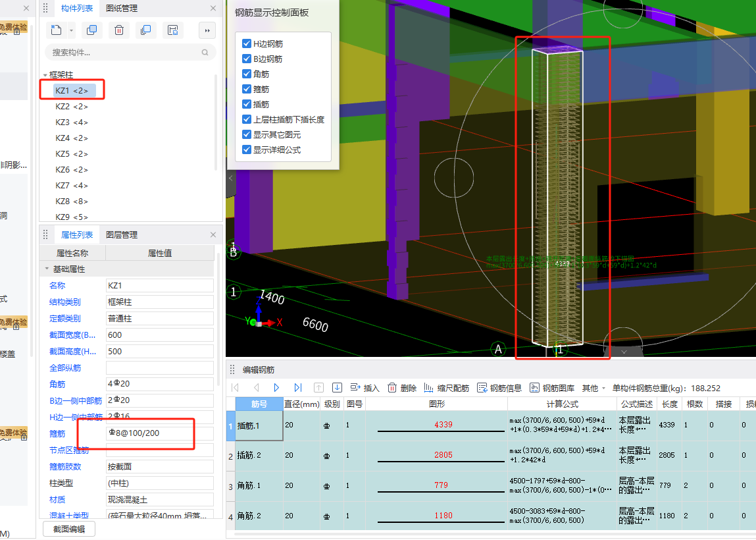
Task: Click the 箍筋 value 8@100/200
Action: pos(160,433)
